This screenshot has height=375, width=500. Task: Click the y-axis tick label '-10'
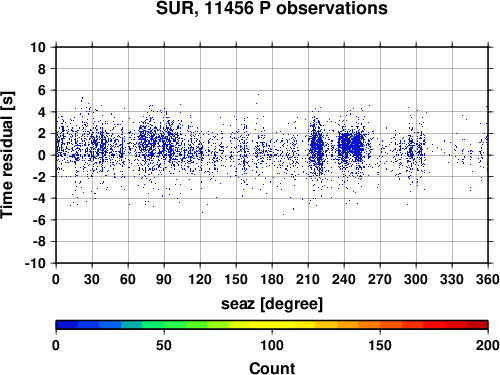click(35, 263)
